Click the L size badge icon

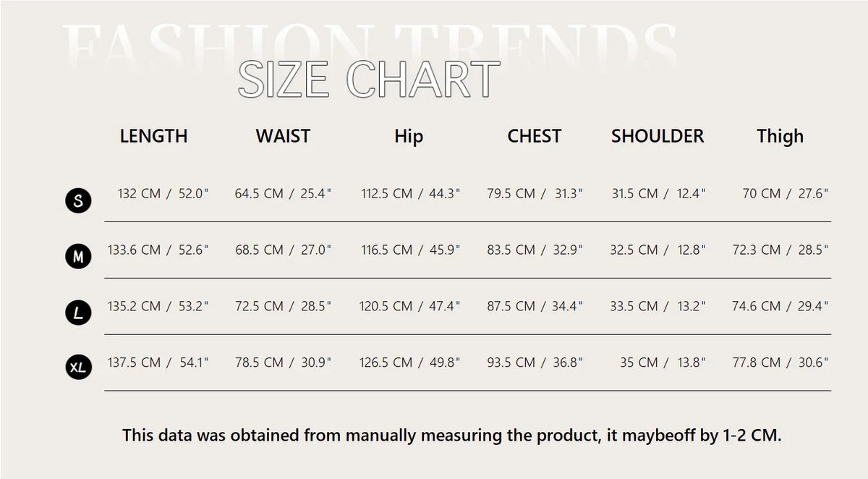pyautogui.click(x=78, y=313)
